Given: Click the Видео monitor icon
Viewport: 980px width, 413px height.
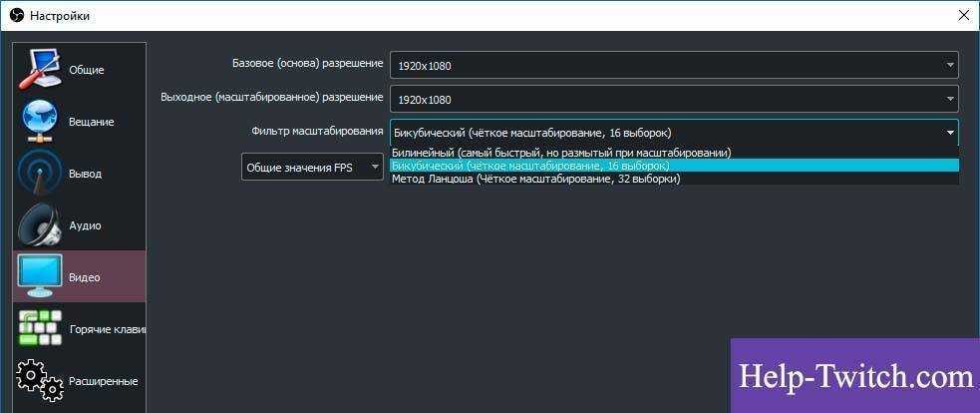Looking at the screenshot, I should 40,276.
